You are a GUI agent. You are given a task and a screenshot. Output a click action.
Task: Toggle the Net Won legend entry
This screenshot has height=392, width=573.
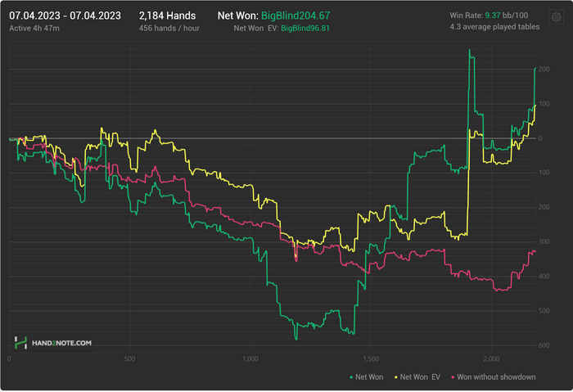[x=367, y=377]
